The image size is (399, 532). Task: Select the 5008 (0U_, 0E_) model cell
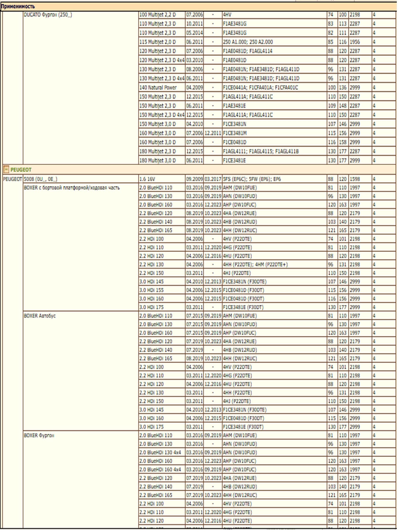coord(81,179)
